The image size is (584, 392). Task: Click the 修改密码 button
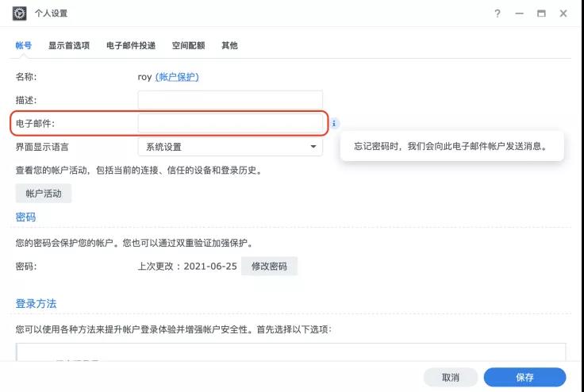(x=269, y=267)
